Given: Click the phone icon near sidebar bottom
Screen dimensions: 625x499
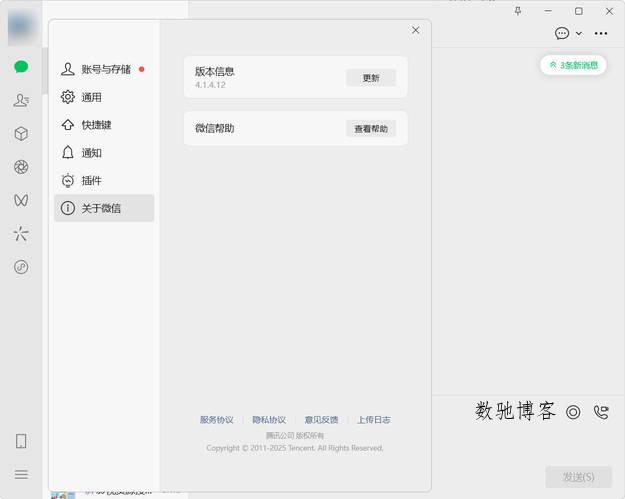Looking at the screenshot, I should [21, 441].
